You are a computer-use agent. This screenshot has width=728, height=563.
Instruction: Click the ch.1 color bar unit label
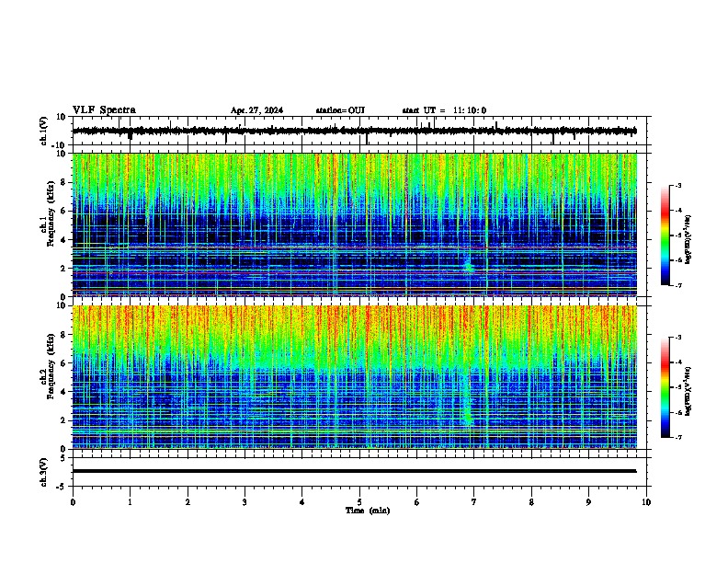pos(688,239)
